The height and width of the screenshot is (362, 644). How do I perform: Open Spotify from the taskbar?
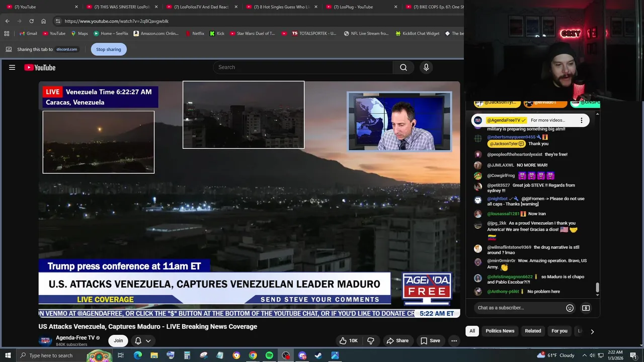pyautogui.click(x=269, y=355)
